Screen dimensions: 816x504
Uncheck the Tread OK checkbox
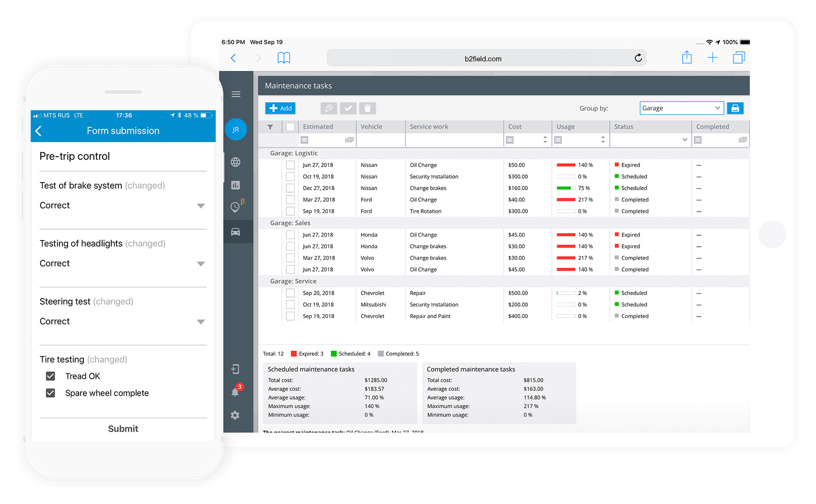click(50, 376)
